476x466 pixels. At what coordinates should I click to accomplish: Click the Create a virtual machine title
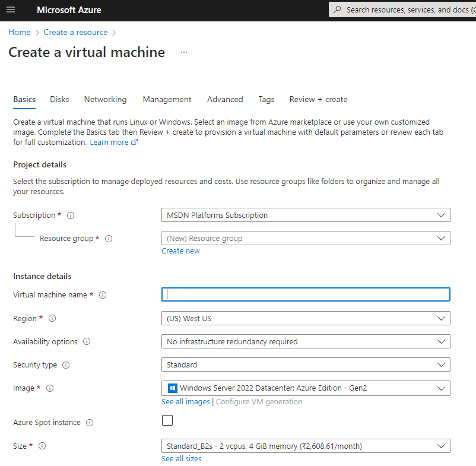(87, 52)
